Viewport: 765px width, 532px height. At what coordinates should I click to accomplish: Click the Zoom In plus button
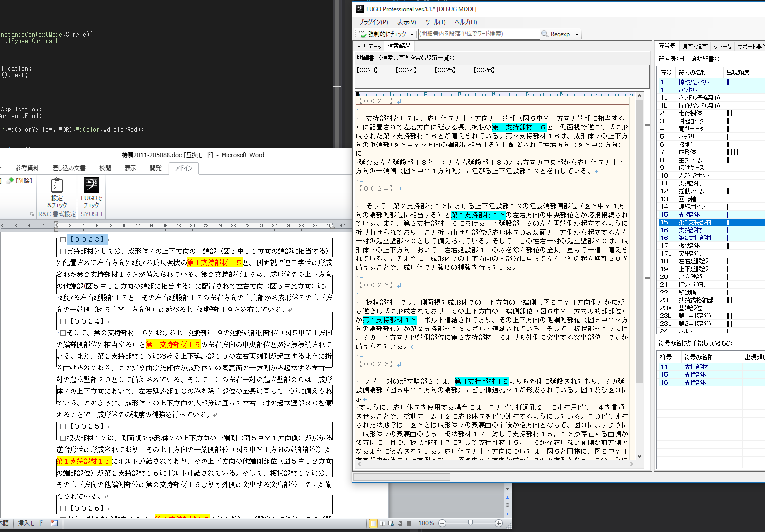pos(498,523)
